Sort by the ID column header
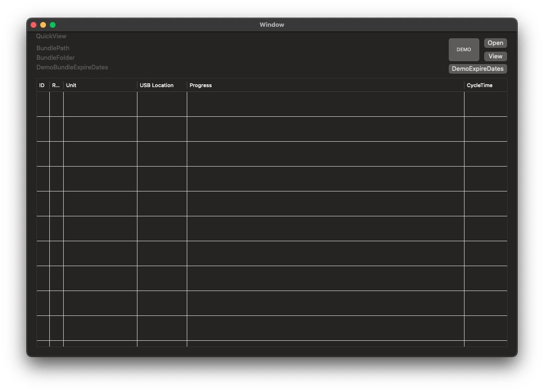This screenshot has width=544, height=392. (x=43, y=85)
